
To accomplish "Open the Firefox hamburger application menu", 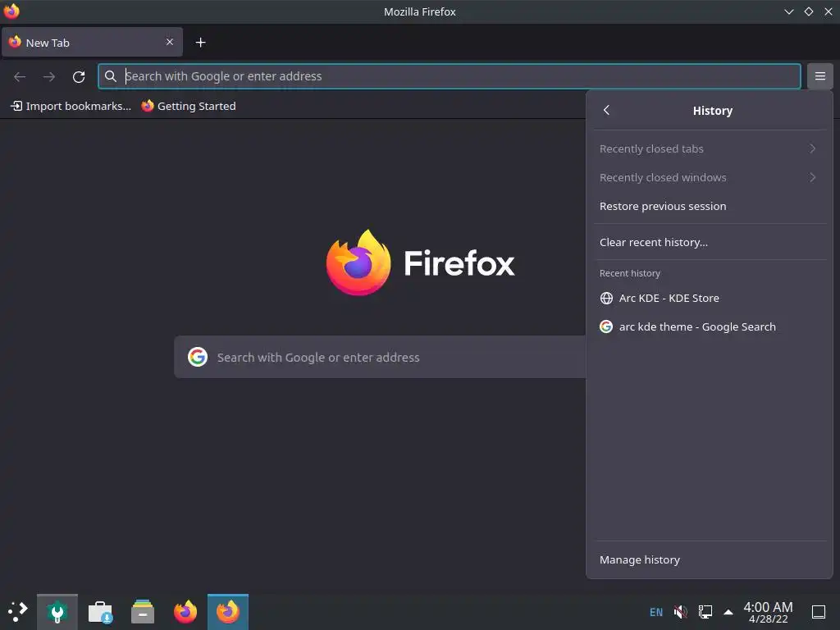I will click(819, 76).
